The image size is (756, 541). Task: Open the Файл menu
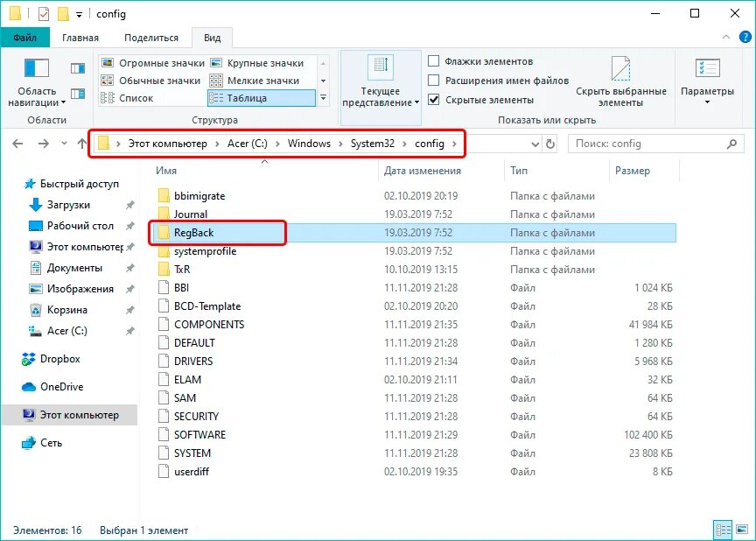pos(24,38)
